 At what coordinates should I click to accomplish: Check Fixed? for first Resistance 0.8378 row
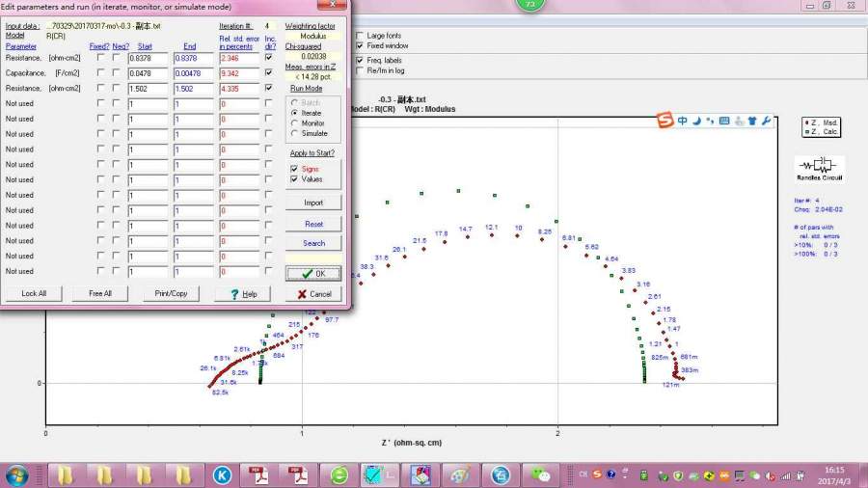100,58
